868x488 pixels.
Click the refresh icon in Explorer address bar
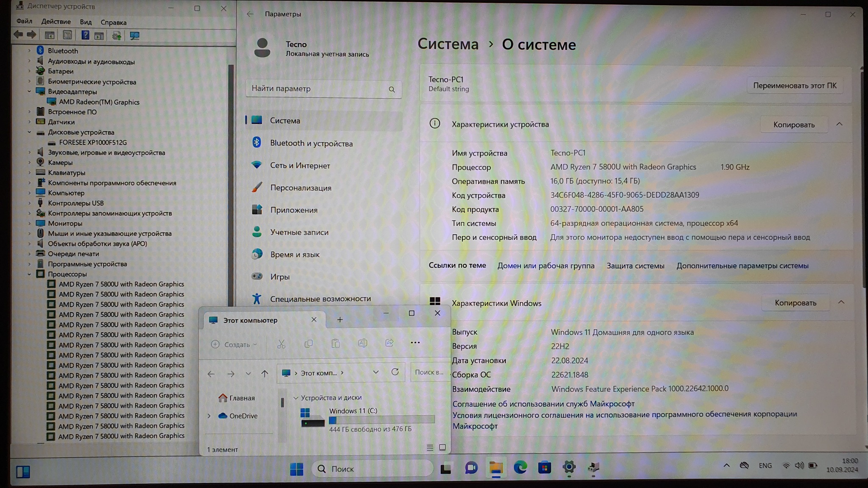(395, 372)
